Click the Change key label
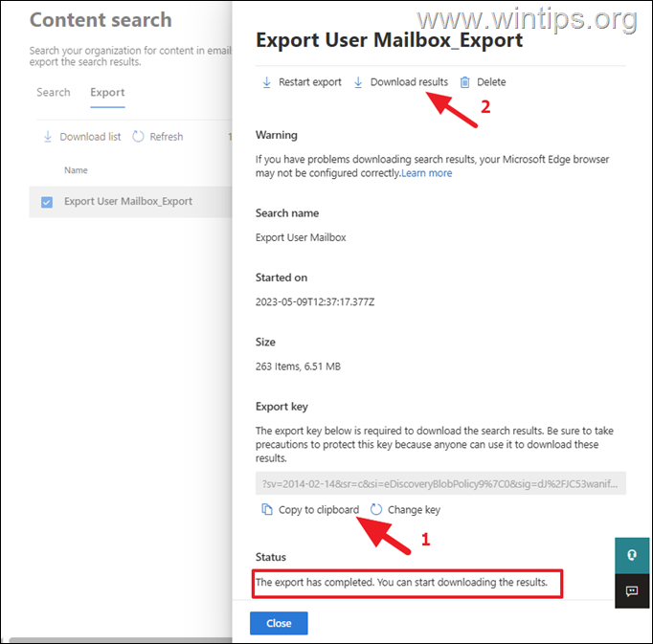Screen dimensions: 653x644 pyautogui.click(x=414, y=509)
